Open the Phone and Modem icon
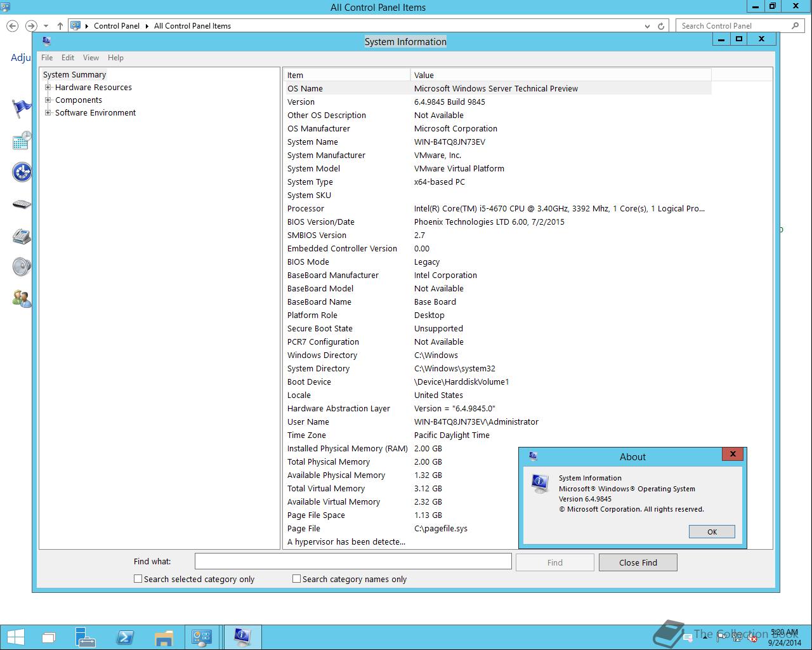Screen dimensions: 812x650 [x=22, y=235]
